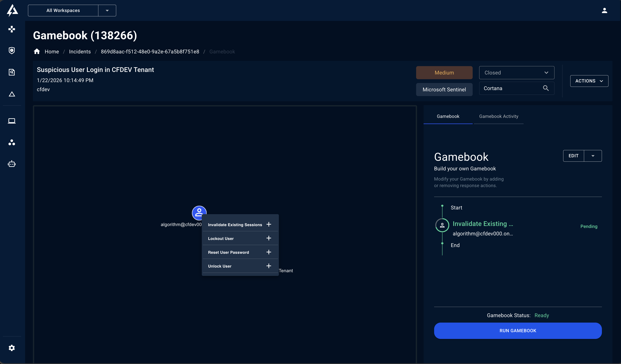Open the robot automation icon in sidebar
This screenshot has height=364, width=621.
click(x=12, y=164)
